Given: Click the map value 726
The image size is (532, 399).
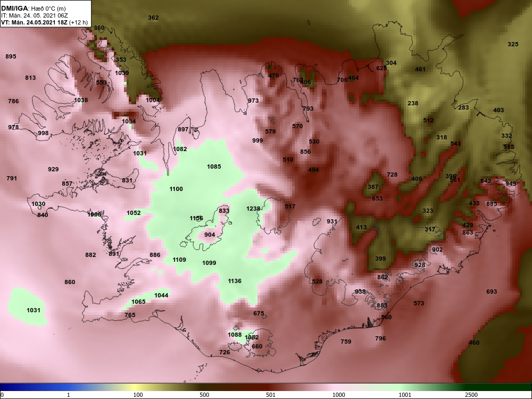Looking at the screenshot, I should point(225,353).
